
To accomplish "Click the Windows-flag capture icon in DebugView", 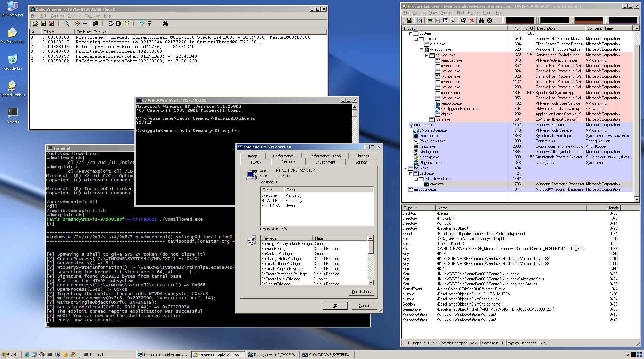I will [x=95, y=23].
